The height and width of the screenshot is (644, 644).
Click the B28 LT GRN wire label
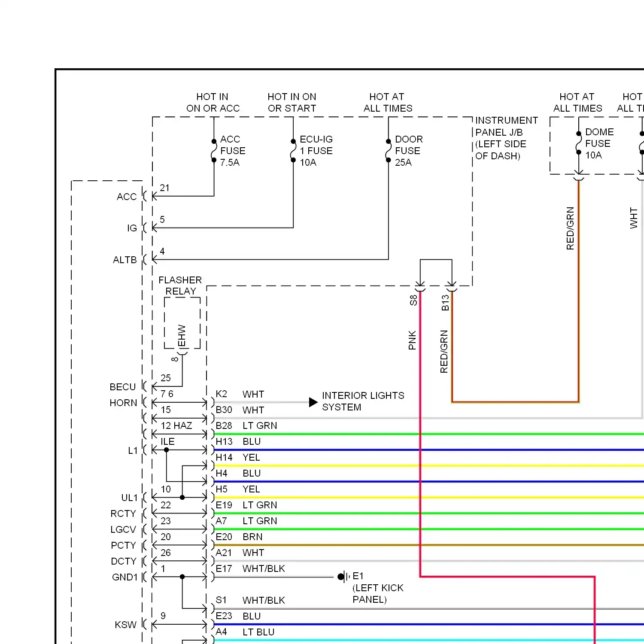pyautogui.click(x=246, y=425)
